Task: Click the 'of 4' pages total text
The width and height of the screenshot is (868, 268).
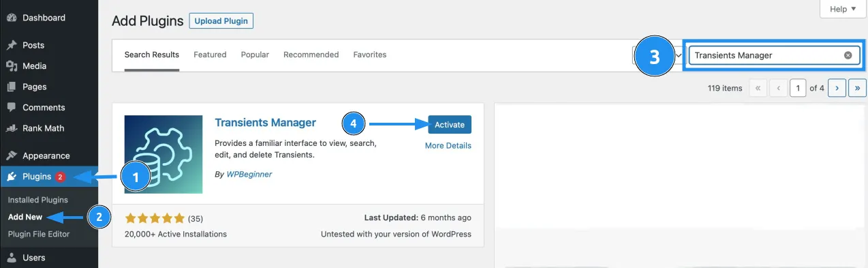Action: coord(817,88)
